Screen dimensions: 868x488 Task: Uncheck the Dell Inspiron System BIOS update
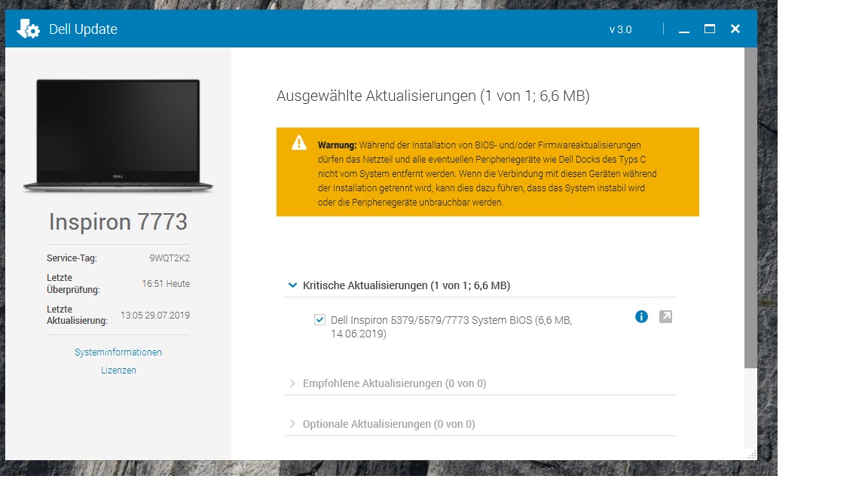pos(319,320)
